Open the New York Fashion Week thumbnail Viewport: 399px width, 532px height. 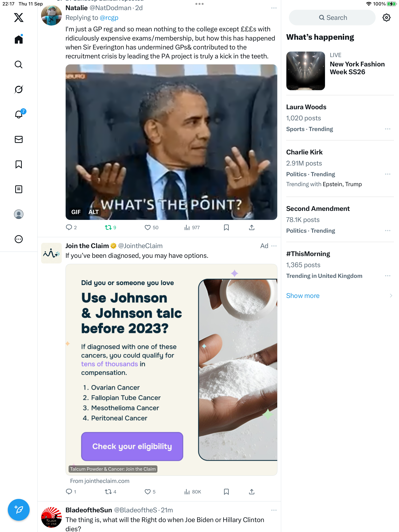coord(305,71)
